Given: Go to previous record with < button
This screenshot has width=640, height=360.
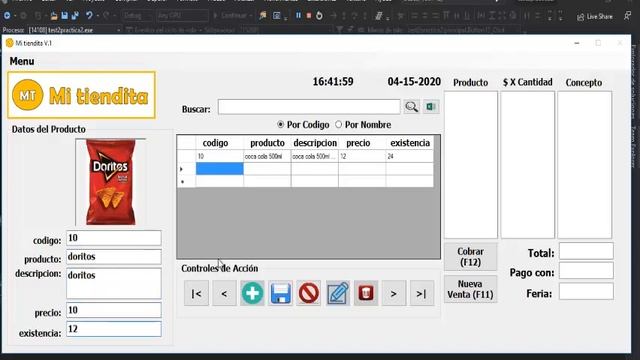Looking at the screenshot, I should pos(224,293).
